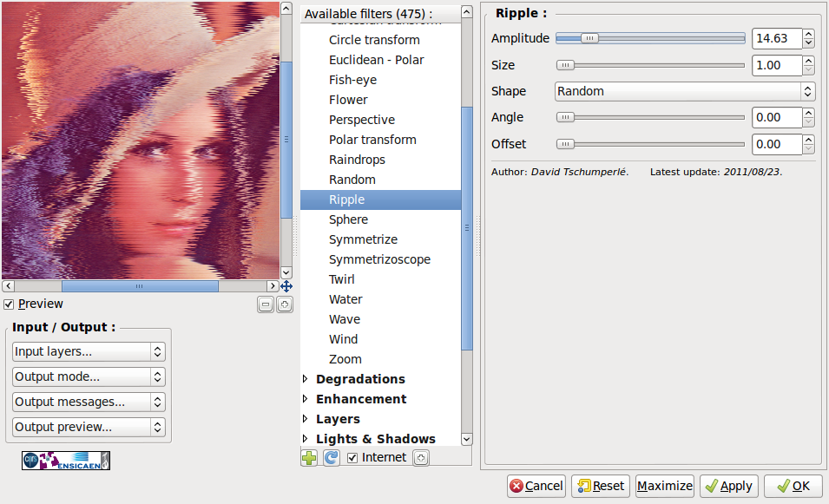Image resolution: width=829 pixels, height=504 pixels.
Task: Click the zoom out preview button
Action: pyautogui.click(x=266, y=304)
